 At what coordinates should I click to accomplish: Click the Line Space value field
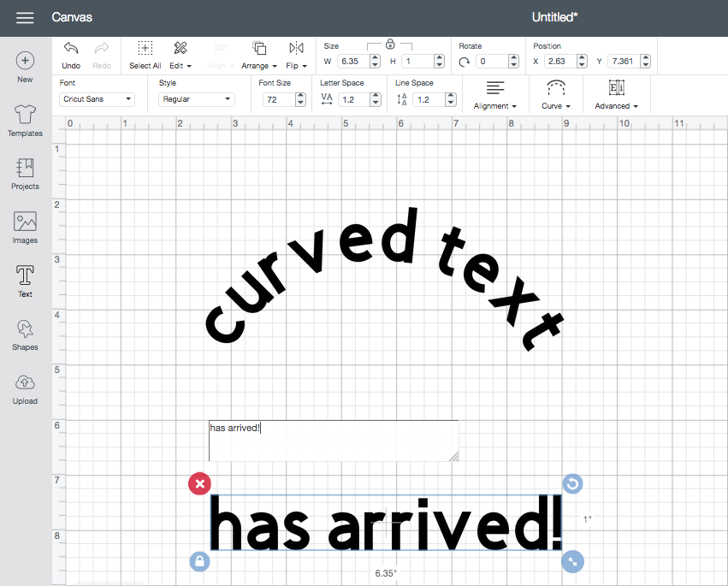pyautogui.click(x=429, y=100)
